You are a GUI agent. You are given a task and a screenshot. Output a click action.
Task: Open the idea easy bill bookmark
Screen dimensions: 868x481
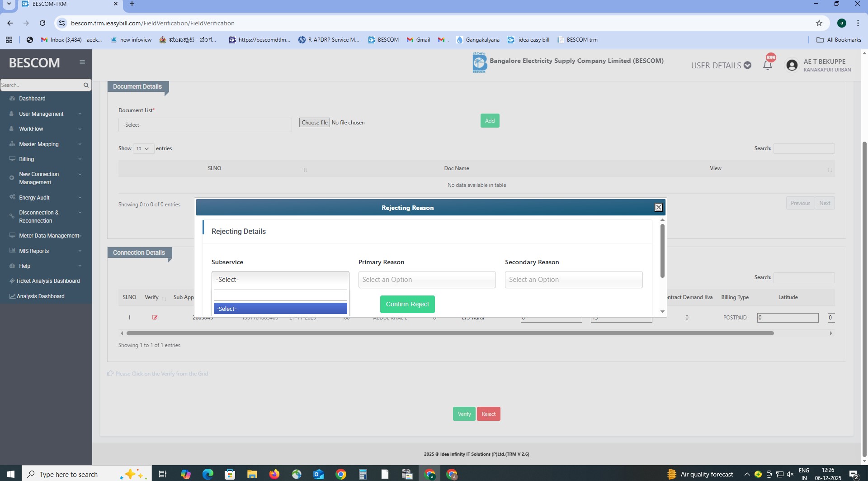[x=528, y=40]
